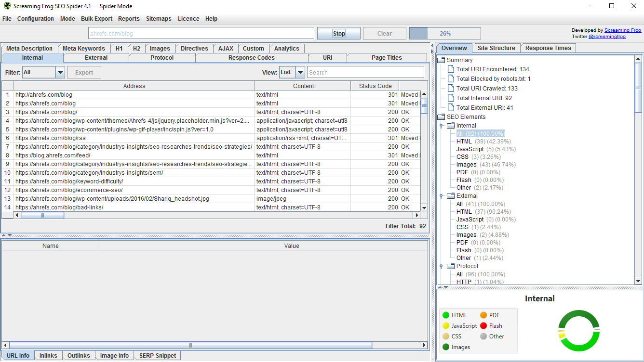This screenshot has width=644, height=362.
Task: Click the Total Internal URI page icon
Action: click(451, 98)
